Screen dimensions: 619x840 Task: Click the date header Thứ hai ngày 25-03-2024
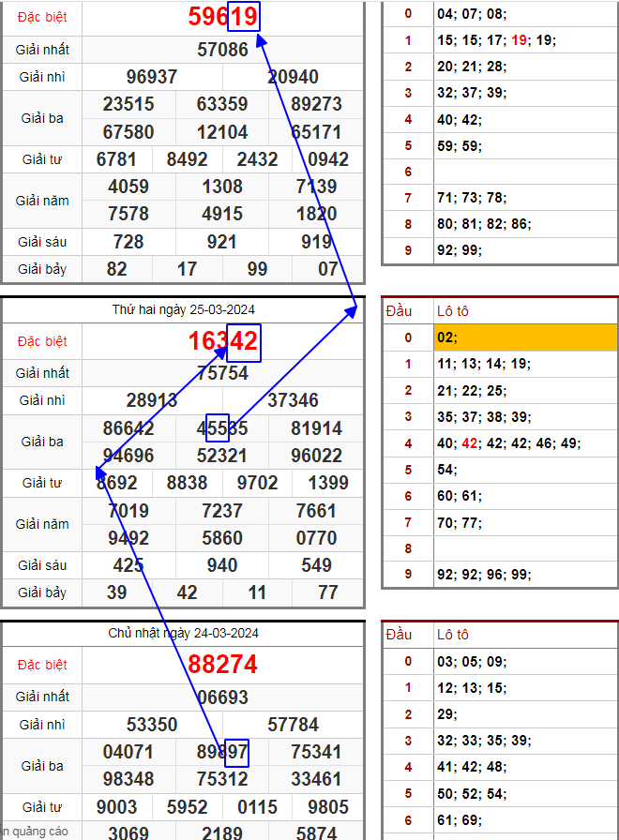184,309
